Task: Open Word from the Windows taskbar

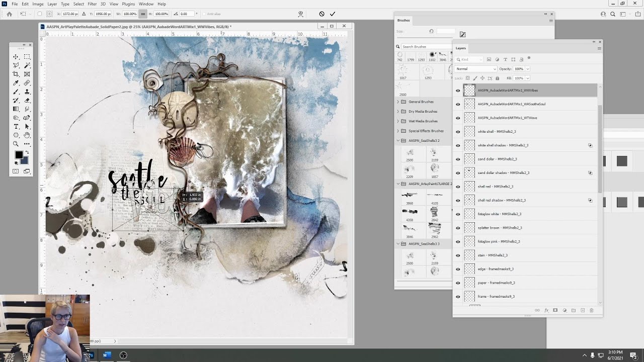Action: pos(107,355)
